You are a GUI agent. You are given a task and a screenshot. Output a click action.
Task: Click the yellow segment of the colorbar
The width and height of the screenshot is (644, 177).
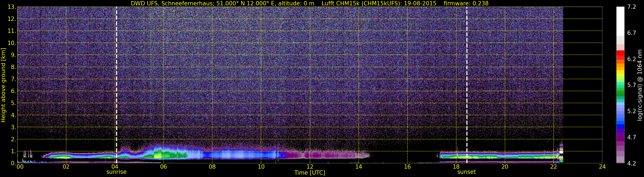pos(620,72)
